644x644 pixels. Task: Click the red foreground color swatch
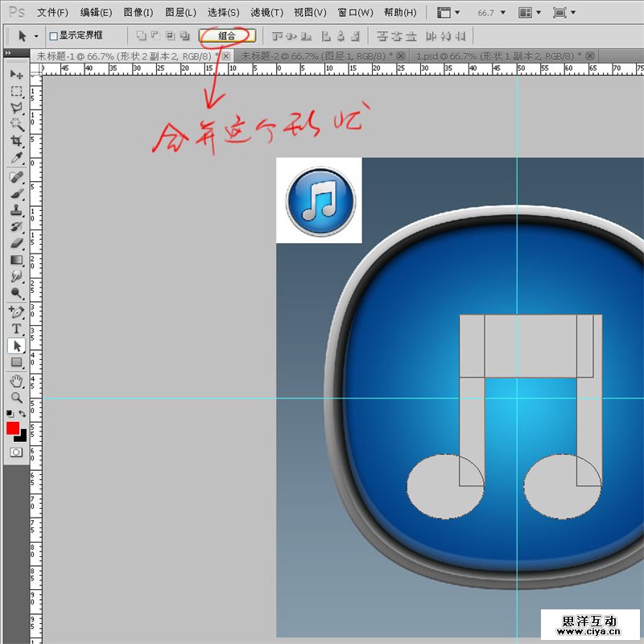pyautogui.click(x=12, y=428)
